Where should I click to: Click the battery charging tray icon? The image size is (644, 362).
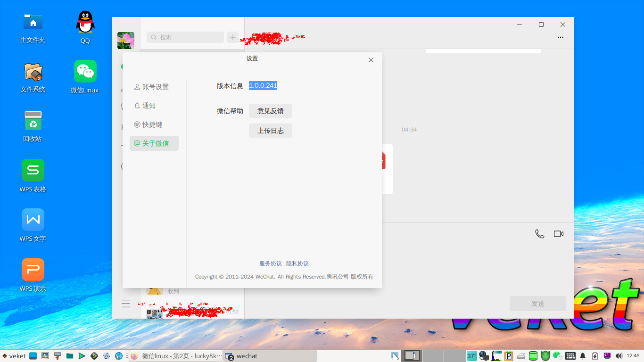(x=595, y=356)
